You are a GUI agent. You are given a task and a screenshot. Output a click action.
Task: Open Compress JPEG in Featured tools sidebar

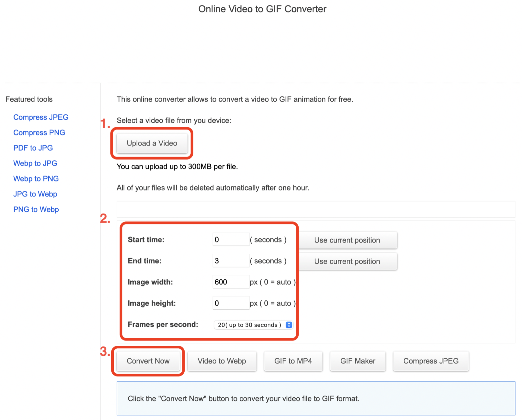41,117
